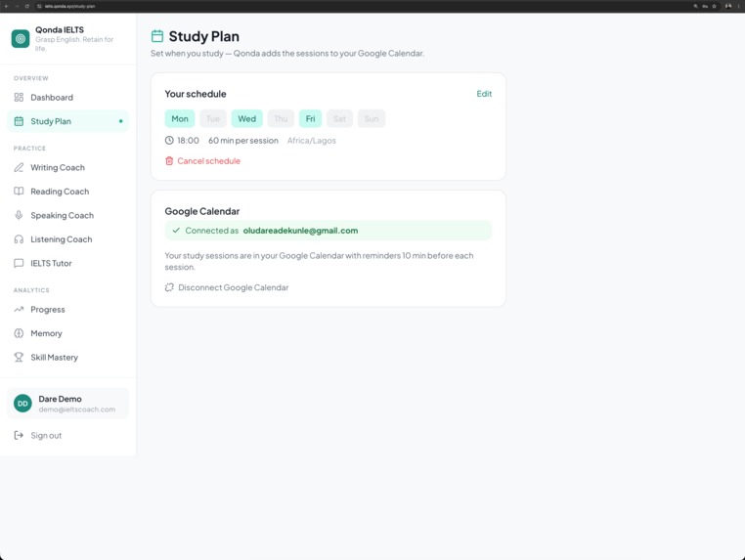Viewport: 745px width, 560px height.
Task: Click the browser back arrow
Action: [x=6, y=6]
